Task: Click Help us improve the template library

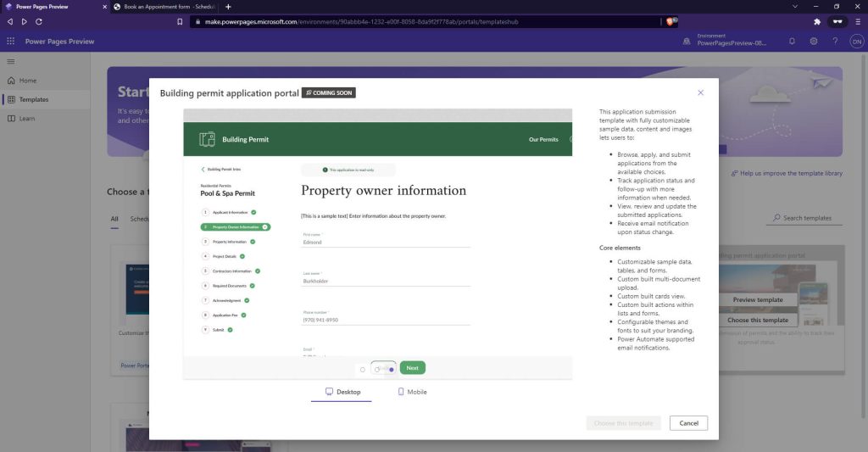Action: (787, 173)
